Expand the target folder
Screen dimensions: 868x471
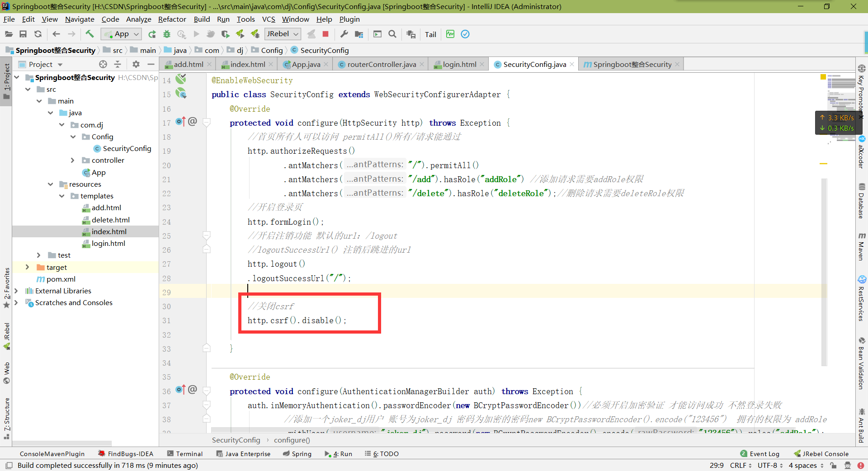27,267
